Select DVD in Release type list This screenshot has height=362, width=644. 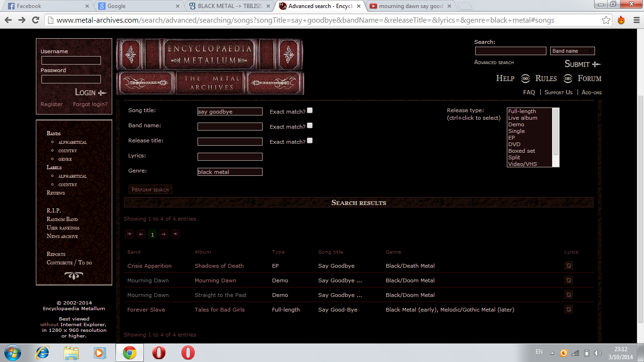tap(514, 144)
